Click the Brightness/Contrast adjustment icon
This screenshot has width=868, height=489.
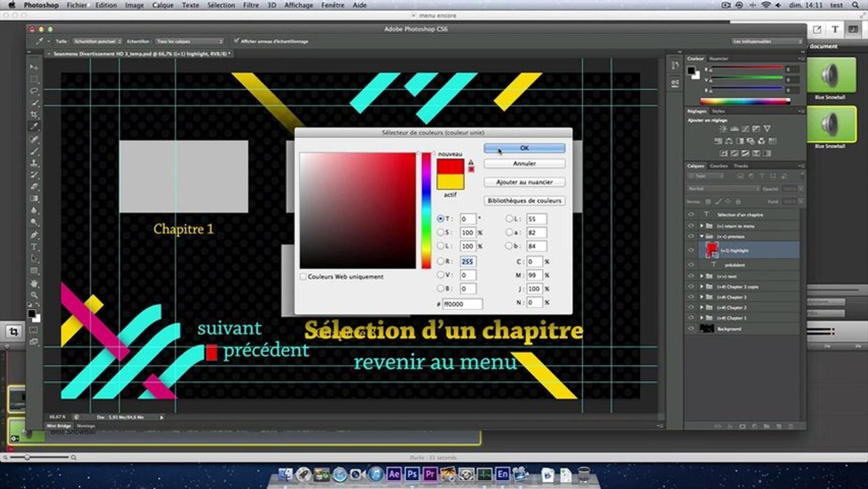point(723,129)
